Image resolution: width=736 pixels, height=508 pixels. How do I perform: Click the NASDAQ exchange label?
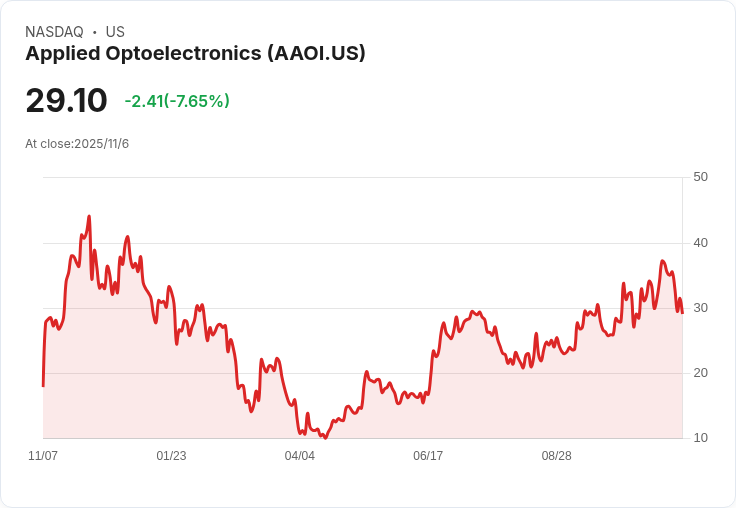point(54,32)
